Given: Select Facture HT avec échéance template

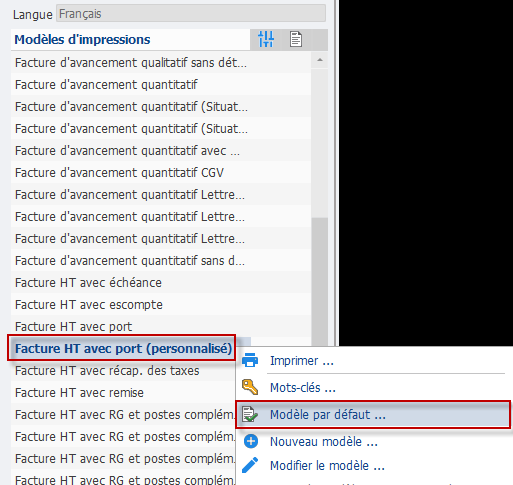Looking at the screenshot, I should (161, 283).
